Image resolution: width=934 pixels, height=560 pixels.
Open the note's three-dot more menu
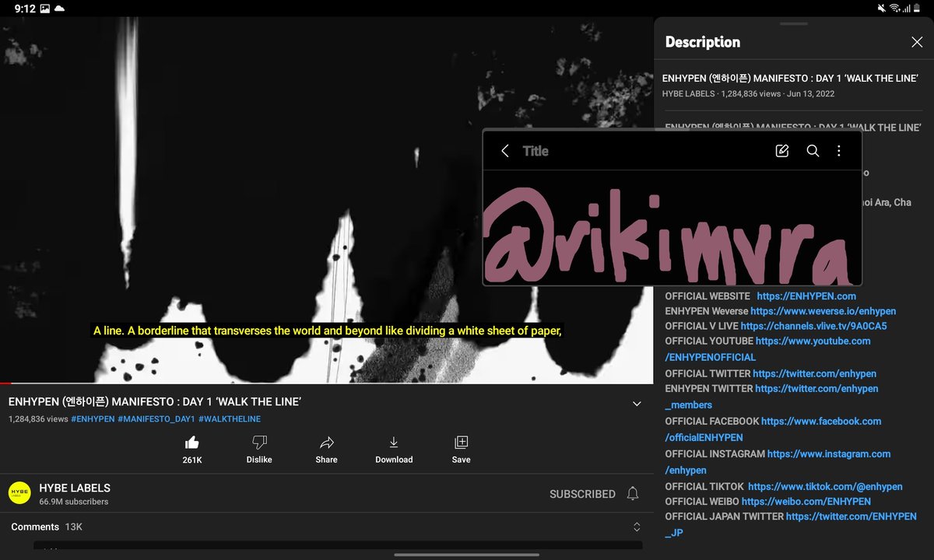pos(838,151)
